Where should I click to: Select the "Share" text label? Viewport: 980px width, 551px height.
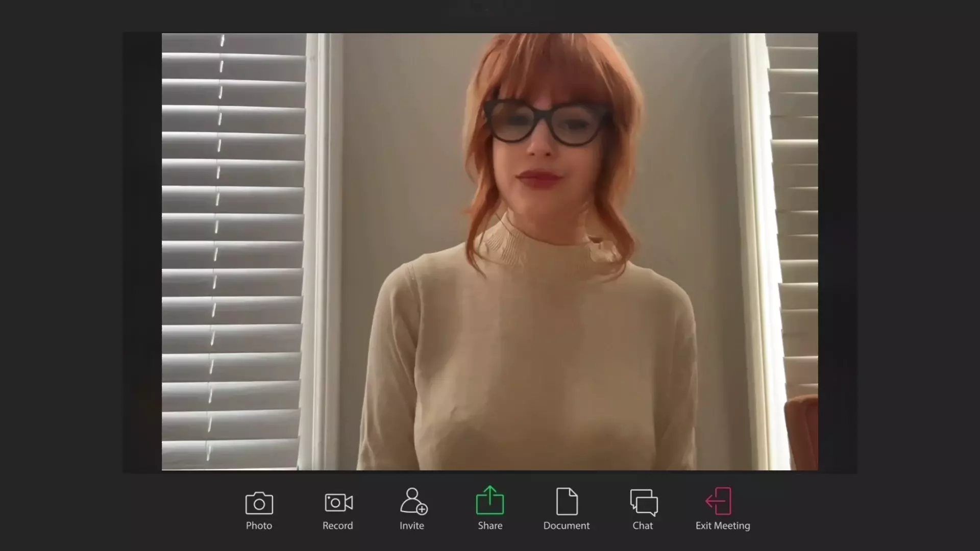[490, 525]
